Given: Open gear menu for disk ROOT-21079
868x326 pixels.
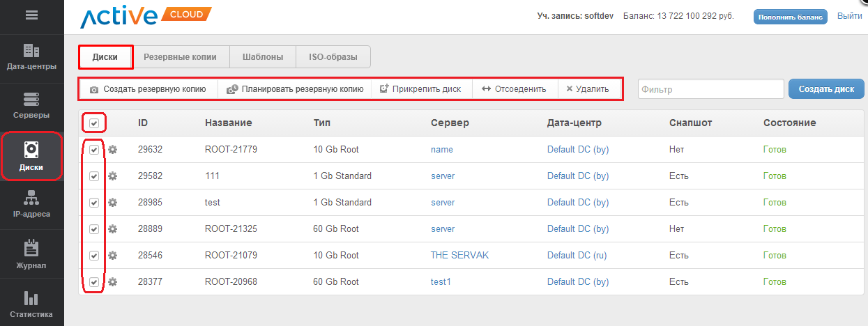Looking at the screenshot, I should tap(112, 256).
